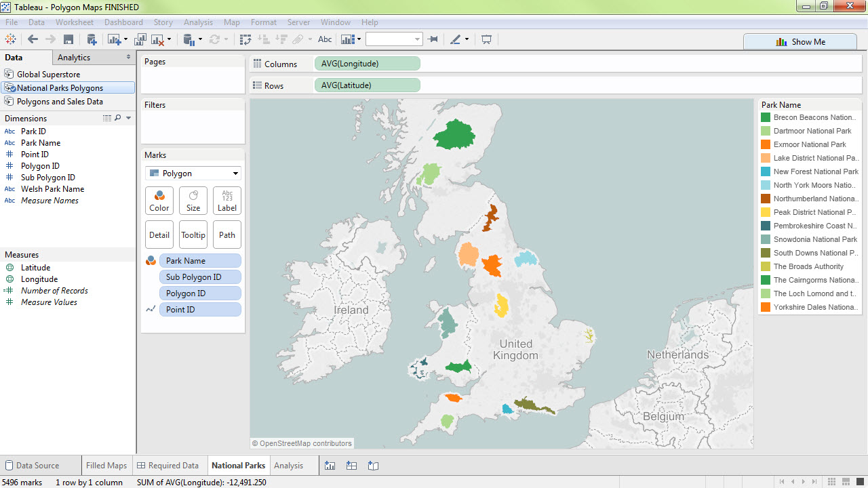The width and height of the screenshot is (868, 488).
Task: Switch to the Filled Maps sheet tab
Action: coord(106,466)
